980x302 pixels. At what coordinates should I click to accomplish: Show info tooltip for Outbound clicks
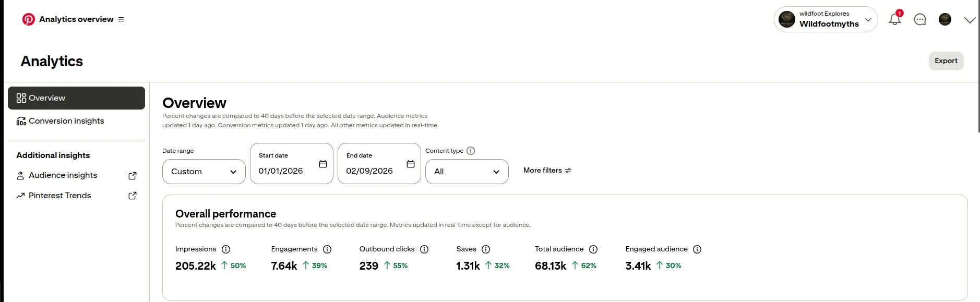pyautogui.click(x=424, y=249)
